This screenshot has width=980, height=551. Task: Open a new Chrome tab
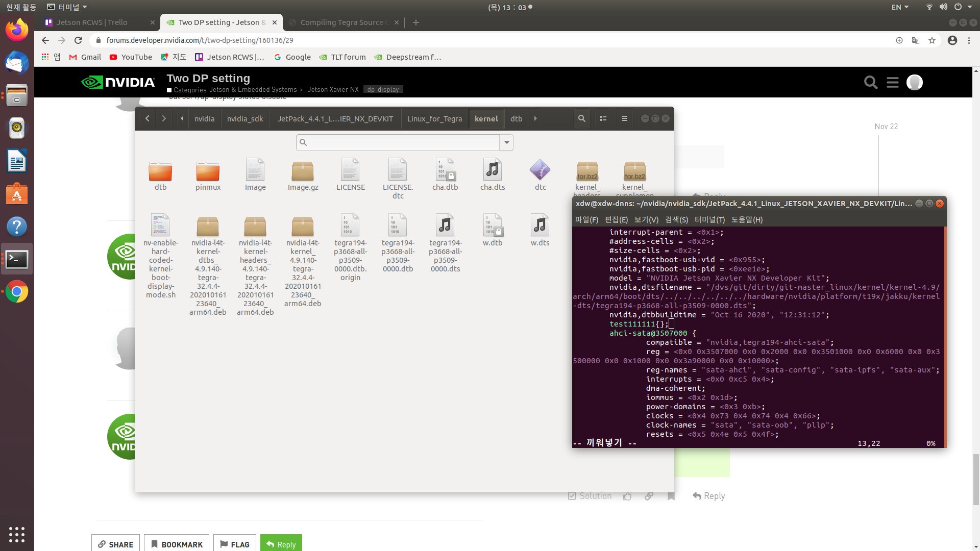point(416,22)
